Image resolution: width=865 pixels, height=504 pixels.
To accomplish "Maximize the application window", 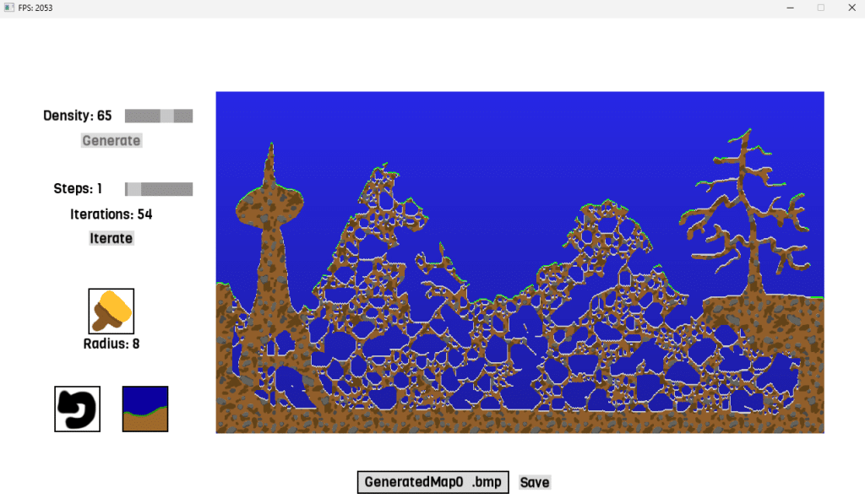I will point(820,8).
